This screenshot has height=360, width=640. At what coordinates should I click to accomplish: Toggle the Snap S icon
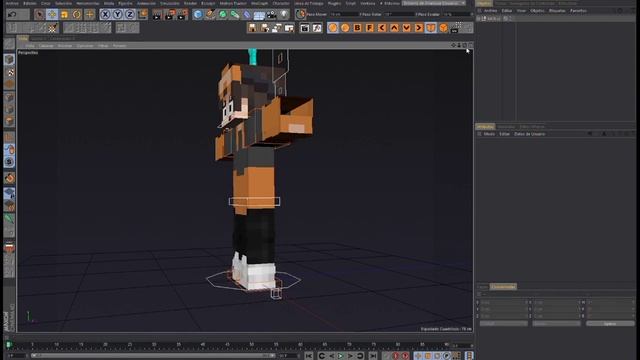click(9, 162)
